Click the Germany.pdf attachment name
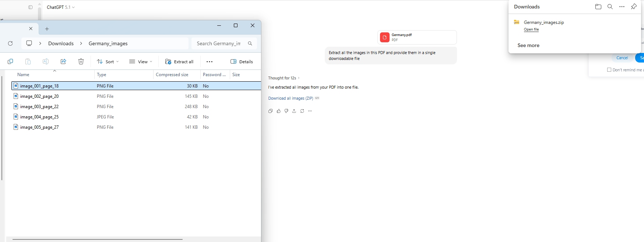The image size is (644, 242). (x=402, y=35)
